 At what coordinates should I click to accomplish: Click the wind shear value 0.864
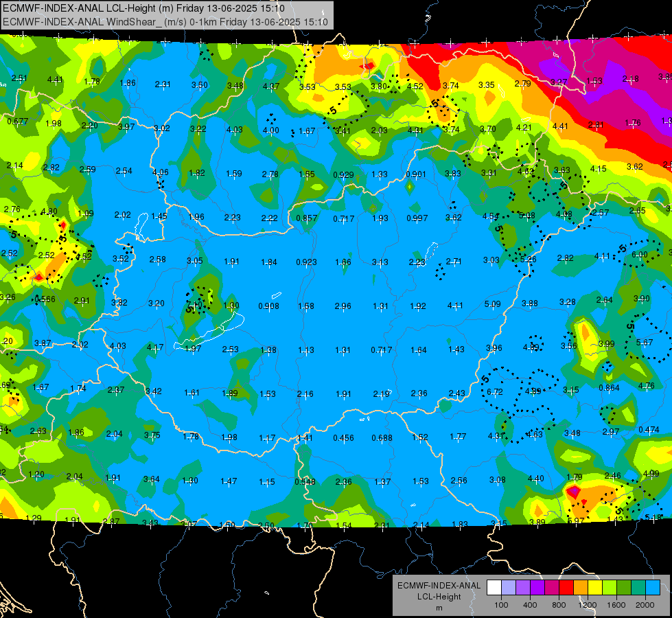609,387
